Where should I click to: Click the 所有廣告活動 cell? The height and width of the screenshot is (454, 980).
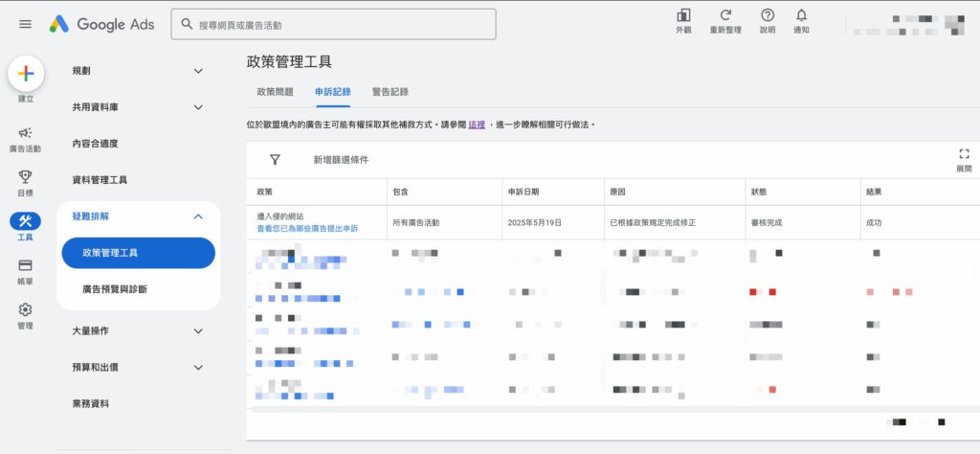pyautogui.click(x=416, y=222)
